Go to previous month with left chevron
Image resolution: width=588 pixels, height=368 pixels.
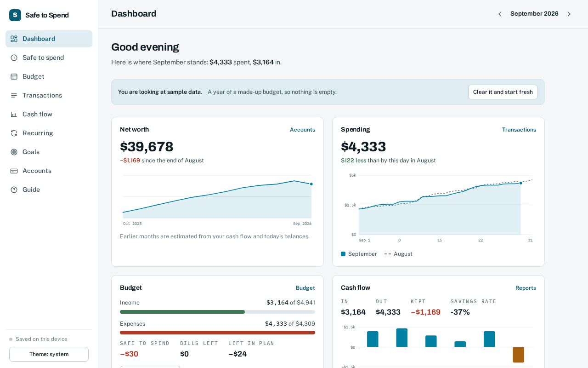pos(500,14)
